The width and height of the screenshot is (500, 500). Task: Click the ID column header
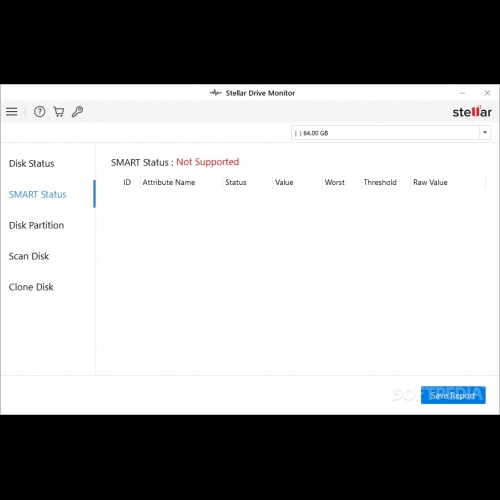click(127, 182)
